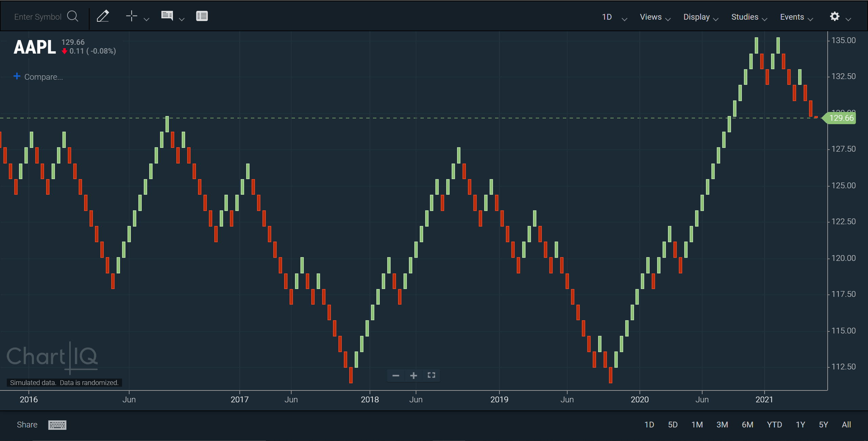Click the symbol search magnifier icon

(x=73, y=16)
